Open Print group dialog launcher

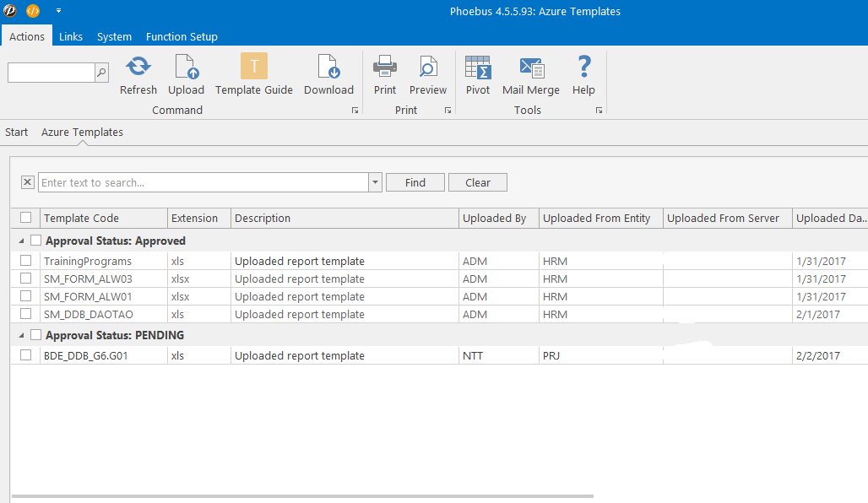[x=448, y=110]
